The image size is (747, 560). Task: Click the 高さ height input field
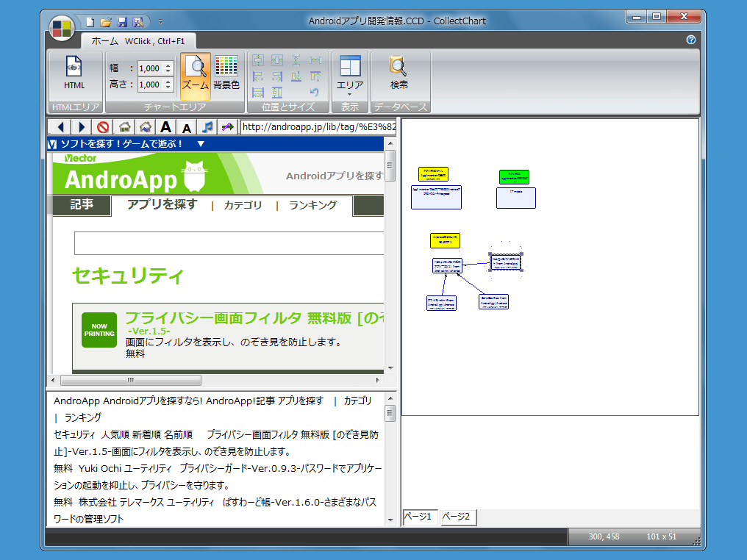pyautogui.click(x=150, y=85)
